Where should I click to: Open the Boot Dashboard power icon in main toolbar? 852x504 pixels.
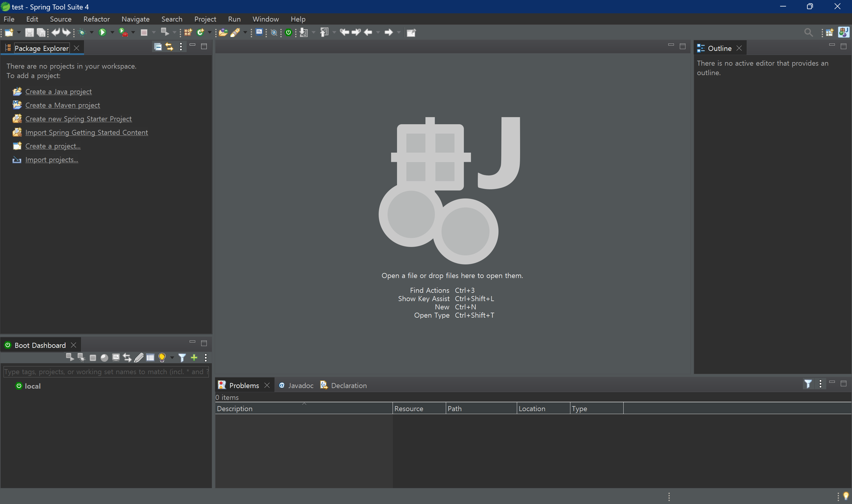click(288, 32)
